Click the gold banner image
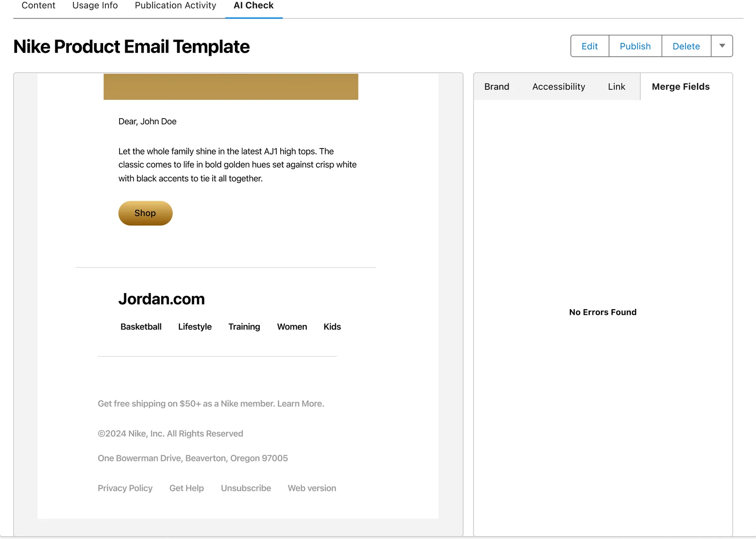Image resolution: width=756 pixels, height=539 pixels. 231,87
